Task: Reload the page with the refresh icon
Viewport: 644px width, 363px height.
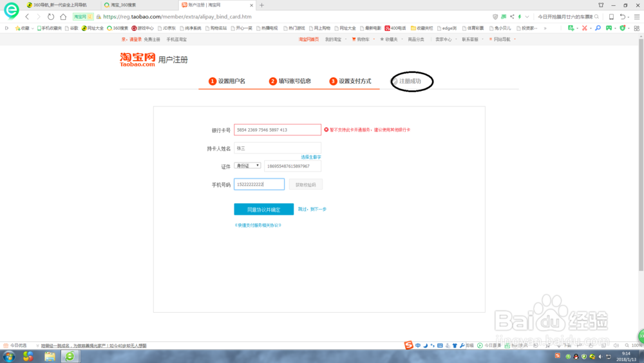Action: pyautogui.click(x=50, y=17)
